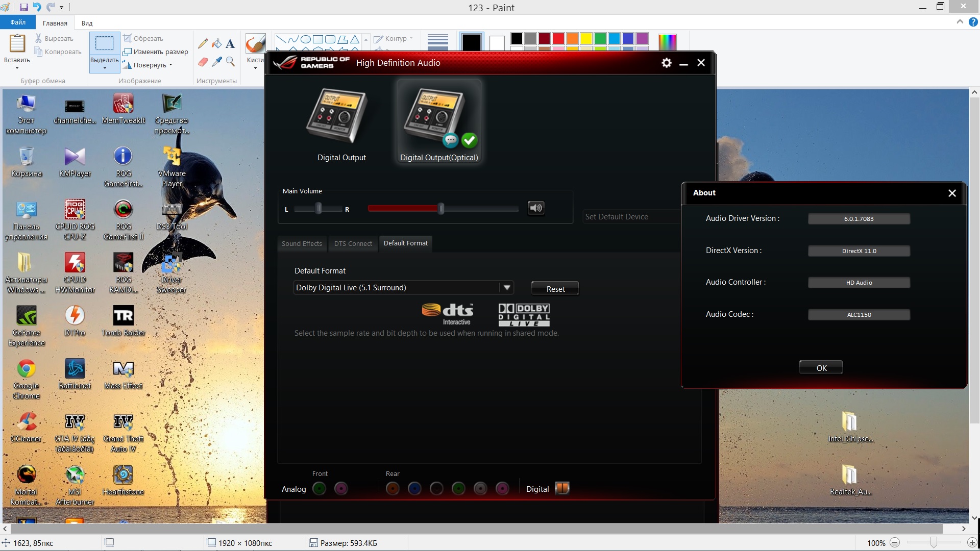Select the Eraser tool in Paint
The height and width of the screenshot is (551, 980).
point(203,62)
